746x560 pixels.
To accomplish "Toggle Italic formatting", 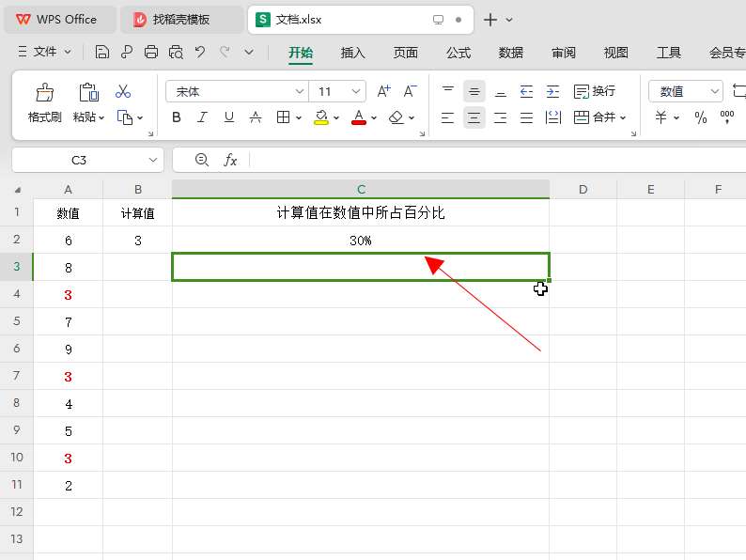I will (202, 117).
